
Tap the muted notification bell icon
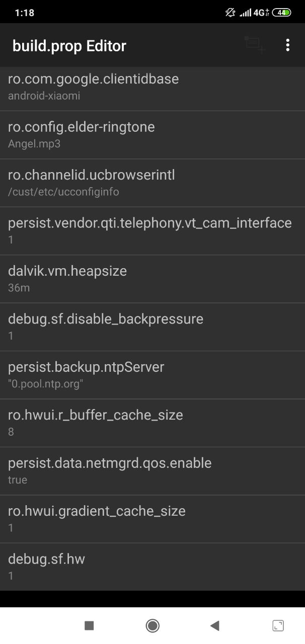[x=231, y=13]
